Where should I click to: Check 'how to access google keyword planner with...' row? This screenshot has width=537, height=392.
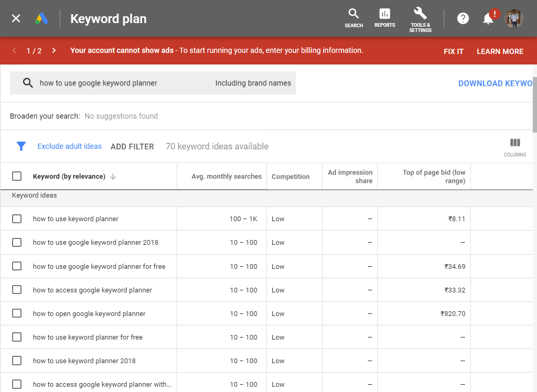coord(17,384)
